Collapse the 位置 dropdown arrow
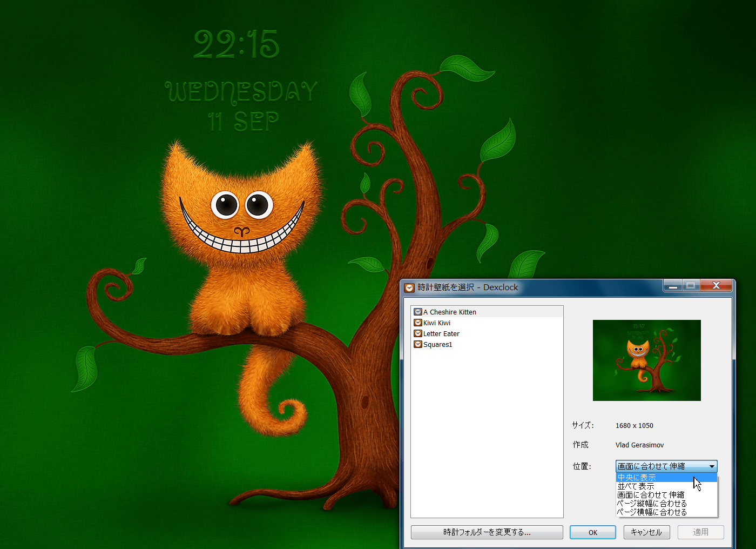The image size is (756, 549). [x=712, y=466]
